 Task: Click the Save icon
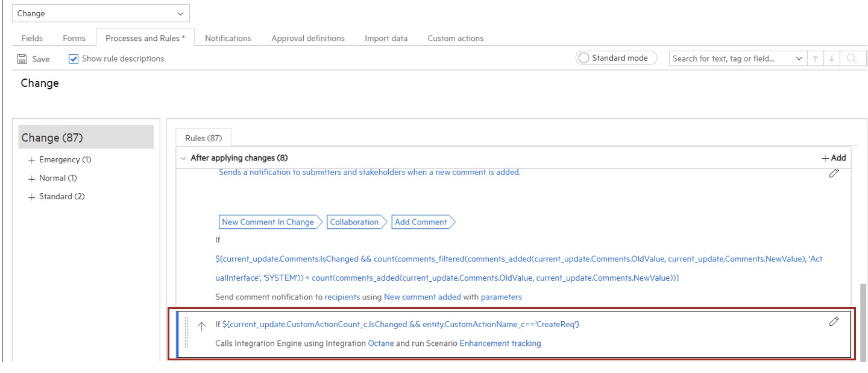pyautogui.click(x=21, y=58)
